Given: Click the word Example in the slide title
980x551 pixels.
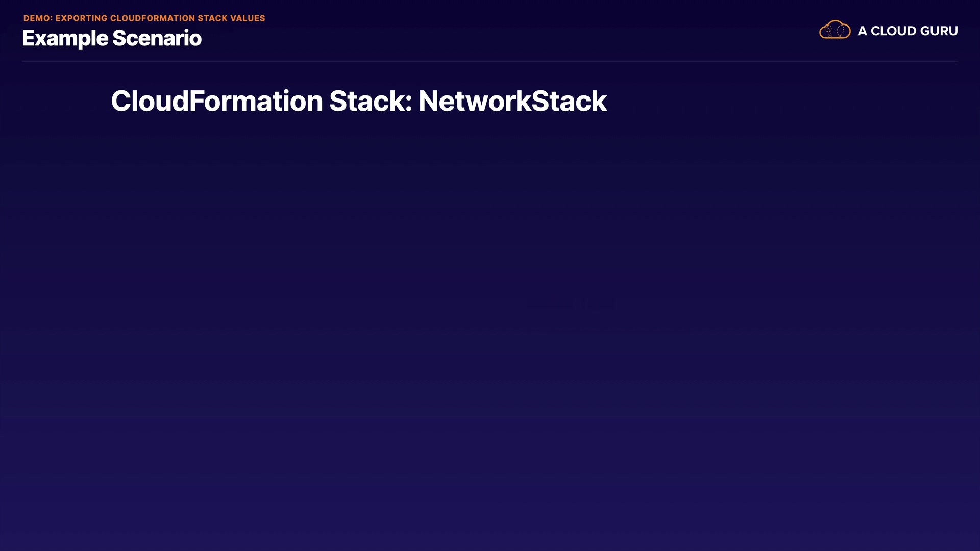Looking at the screenshot, I should pyautogui.click(x=65, y=39).
